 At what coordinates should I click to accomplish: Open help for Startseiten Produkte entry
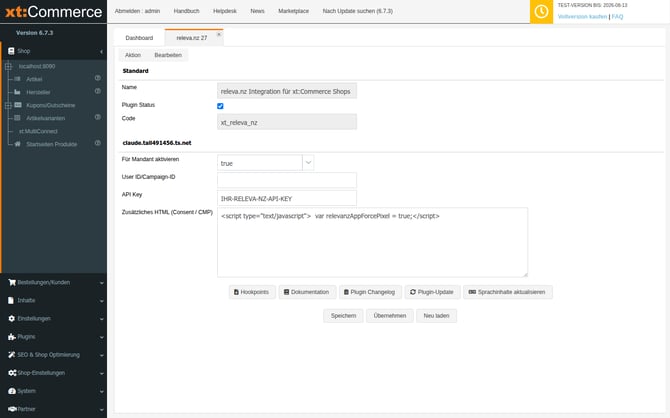pos(97,143)
